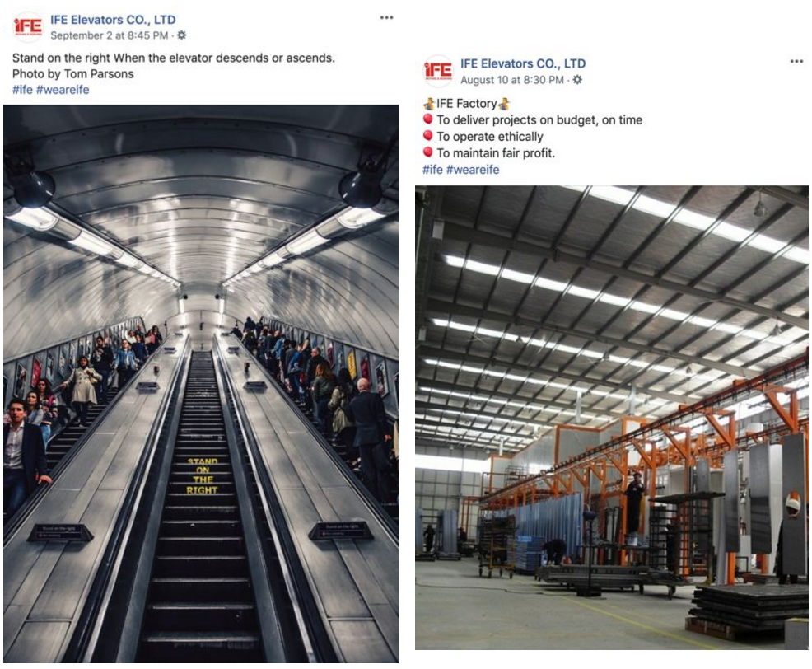This screenshot has width=812, height=669.
Task: Click the red dot beside deliver projects line
Action: [x=427, y=119]
